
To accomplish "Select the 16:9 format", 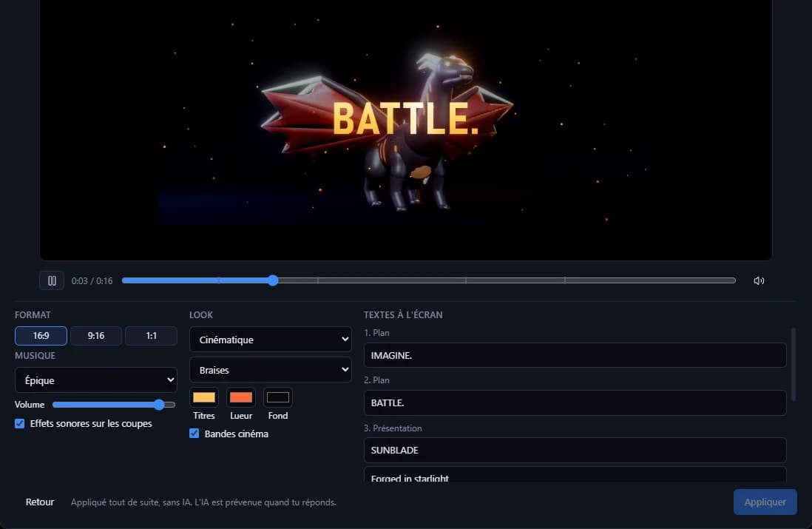I will [x=41, y=336].
